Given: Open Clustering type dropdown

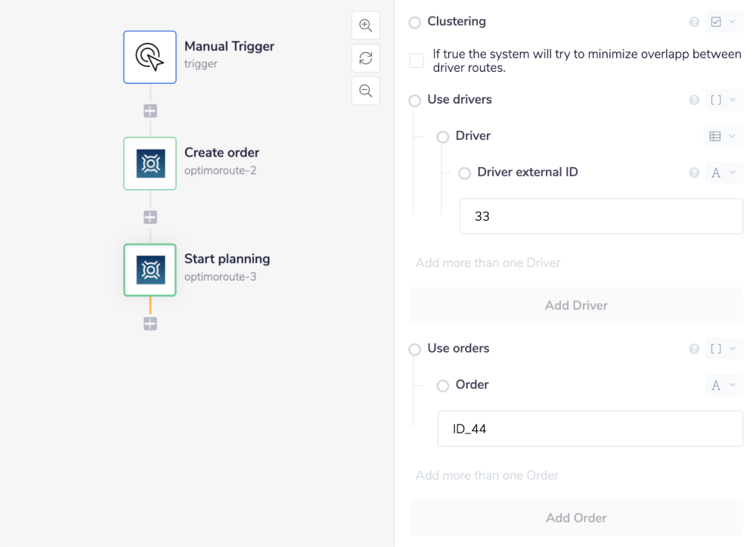Looking at the screenshot, I should tap(723, 22).
